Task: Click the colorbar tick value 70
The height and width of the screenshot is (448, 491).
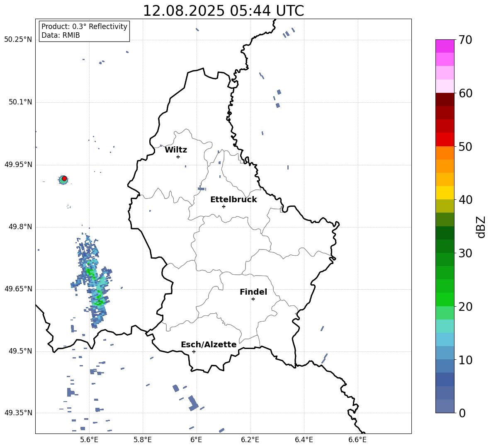Action: click(x=465, y=40)
